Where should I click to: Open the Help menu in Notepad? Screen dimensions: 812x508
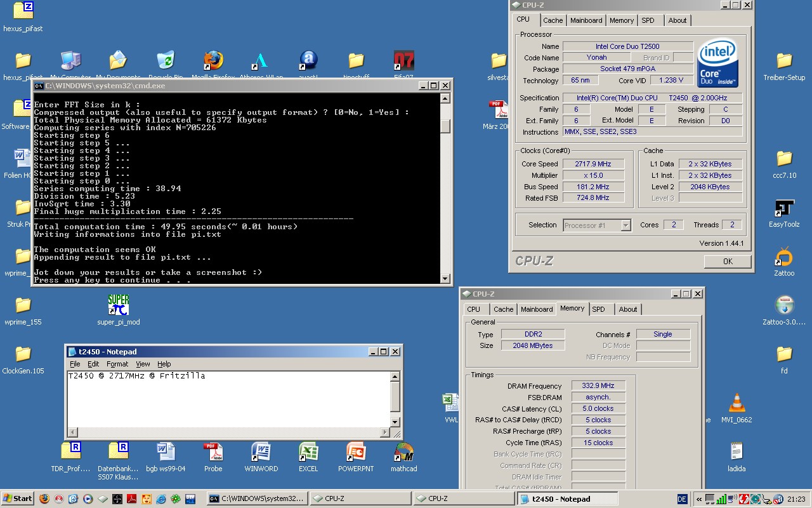pyautogui.click(x=164, y=364)
